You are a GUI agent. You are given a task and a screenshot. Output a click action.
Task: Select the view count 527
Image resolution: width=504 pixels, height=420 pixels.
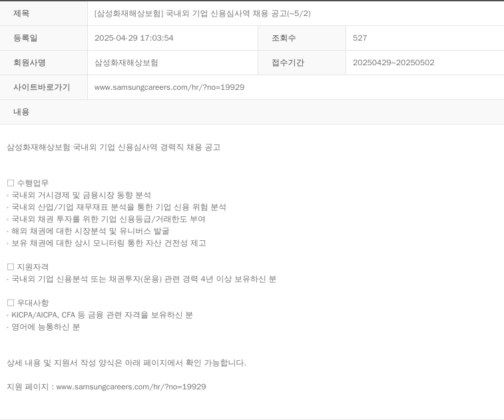point(360,38)
